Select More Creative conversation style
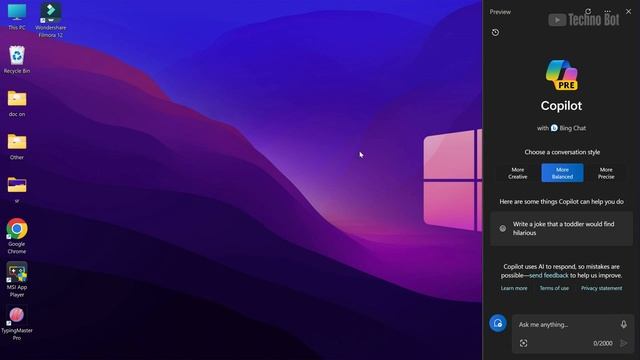Screen dimensions: 640x360 click(518, 173)
